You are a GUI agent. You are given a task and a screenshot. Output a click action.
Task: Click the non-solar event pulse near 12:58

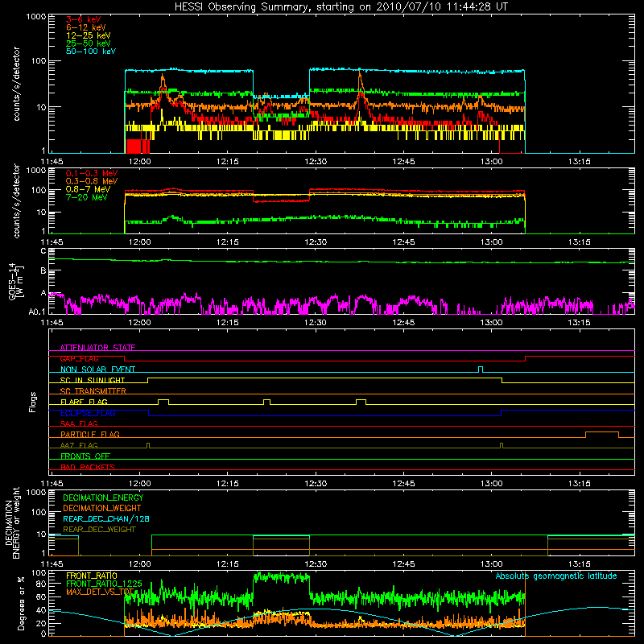(x=481, y=369)
